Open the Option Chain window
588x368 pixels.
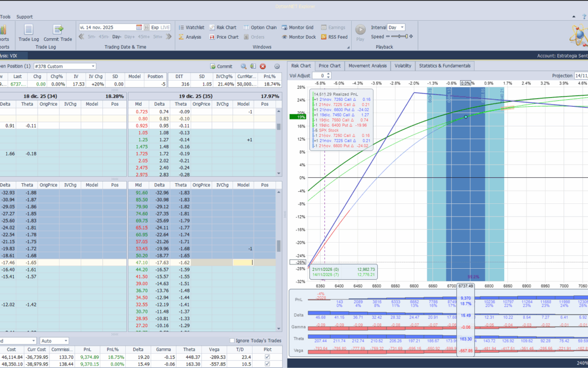coord(260,27)
